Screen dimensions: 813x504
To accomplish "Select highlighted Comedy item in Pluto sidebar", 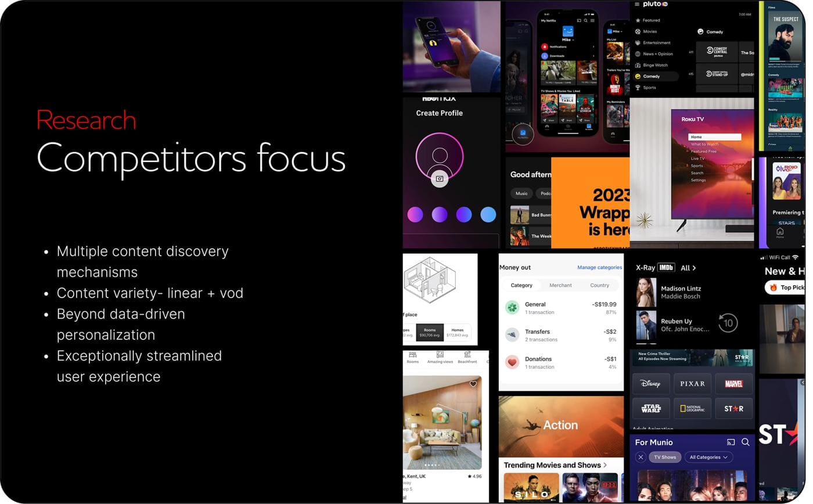I will (655, 76).
